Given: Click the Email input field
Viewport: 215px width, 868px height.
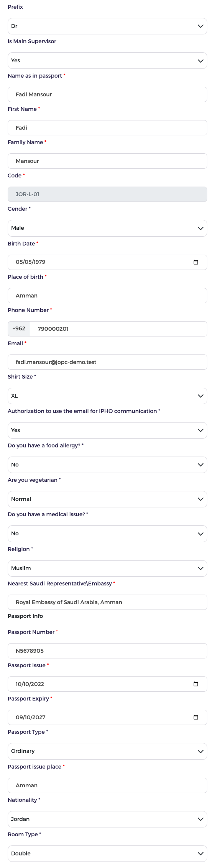Looking at the screenshot, I should pos(107,362).
